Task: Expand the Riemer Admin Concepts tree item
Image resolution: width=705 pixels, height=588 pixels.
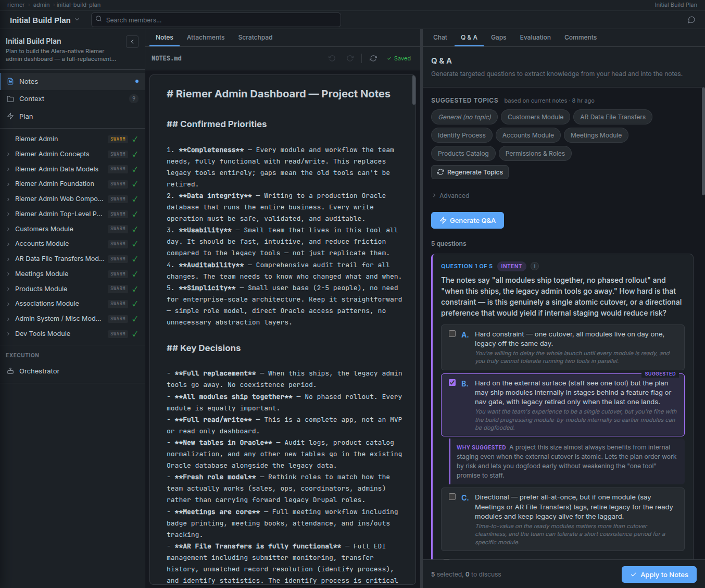Action: [8, 154]
